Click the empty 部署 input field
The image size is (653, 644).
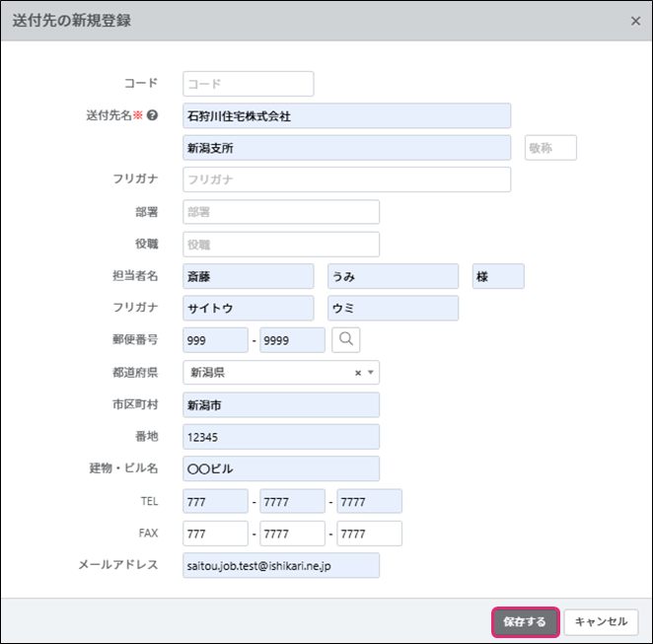(x=281, y=212)
